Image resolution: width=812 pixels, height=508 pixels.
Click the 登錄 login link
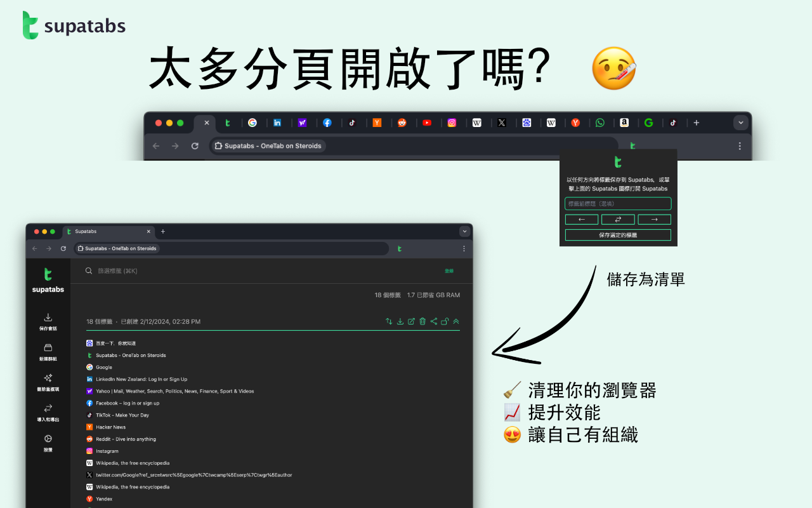pyautogui.click(x=449, y=270)
